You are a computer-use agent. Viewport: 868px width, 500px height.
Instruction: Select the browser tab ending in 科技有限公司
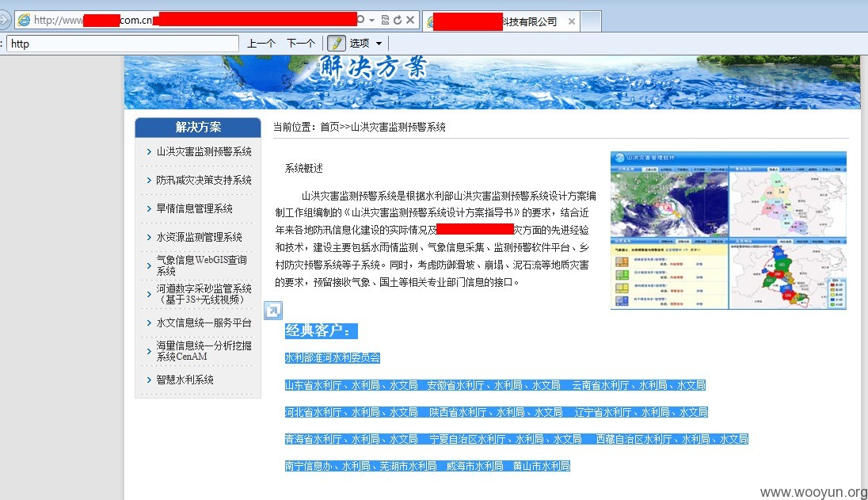pyautogui.click(x=501, y=21)
